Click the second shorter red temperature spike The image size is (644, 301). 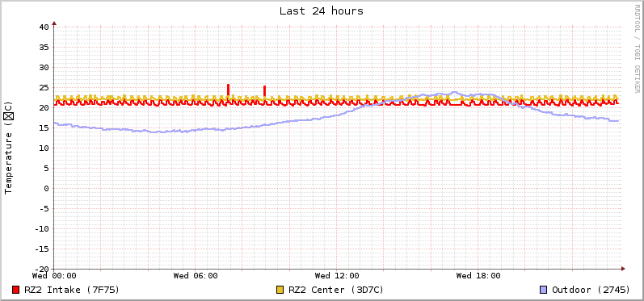pyautogui.click(x=264, y=91)
